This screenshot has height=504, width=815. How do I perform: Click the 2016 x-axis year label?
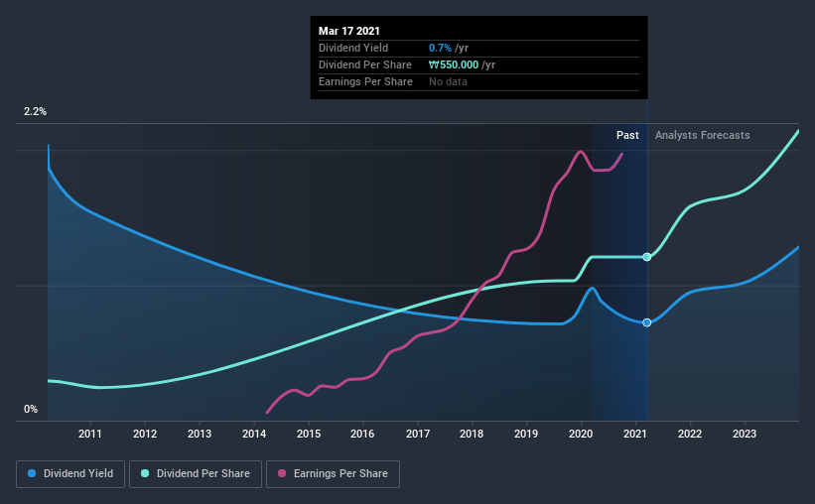[x=362, y=434]
